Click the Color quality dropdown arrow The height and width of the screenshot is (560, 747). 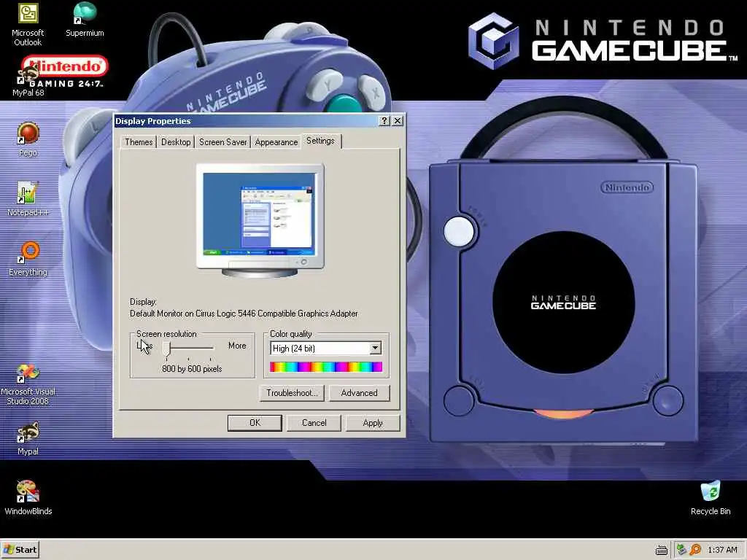pos(376,349)
